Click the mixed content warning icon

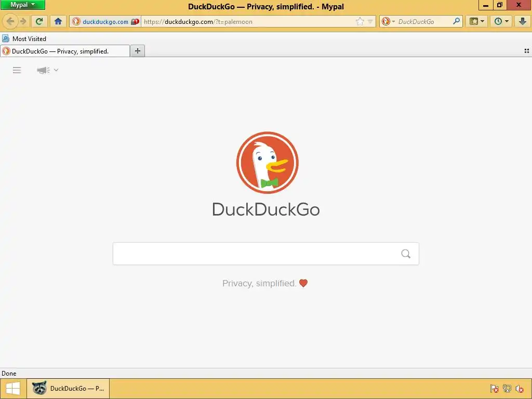[135, 22]
